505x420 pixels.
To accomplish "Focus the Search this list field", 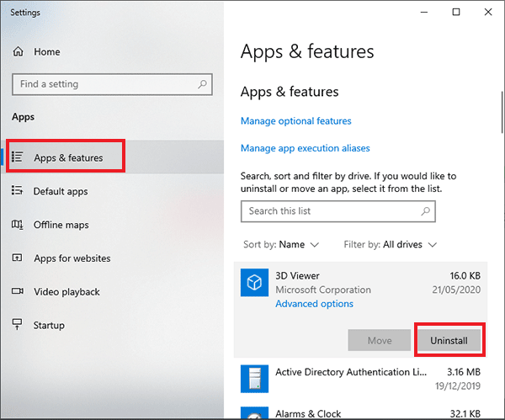I will 338,211.
